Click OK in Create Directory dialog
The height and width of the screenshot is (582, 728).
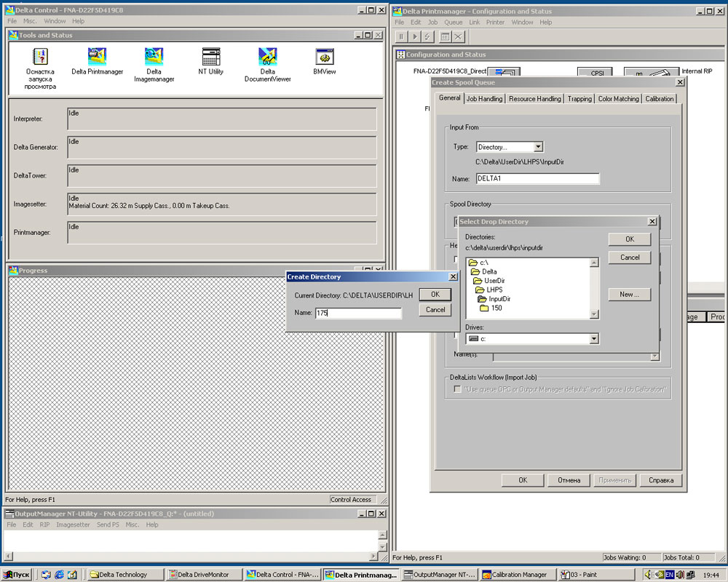coord(435,295)
